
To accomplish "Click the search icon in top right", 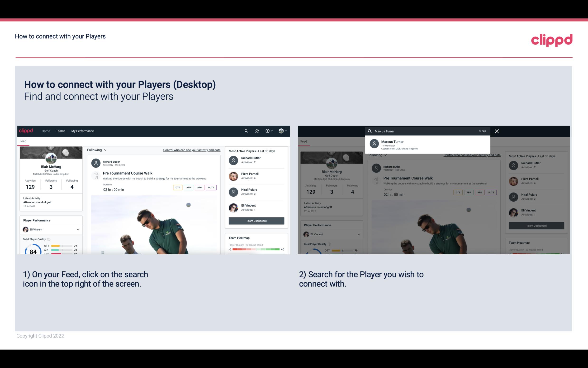I will [x=246, y=131].
